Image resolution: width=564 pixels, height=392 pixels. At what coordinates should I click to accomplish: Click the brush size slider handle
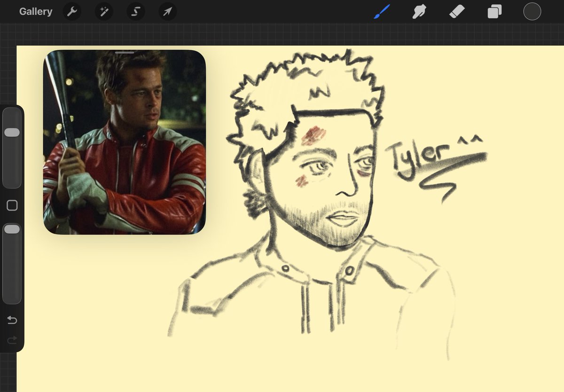pos(12,133)
